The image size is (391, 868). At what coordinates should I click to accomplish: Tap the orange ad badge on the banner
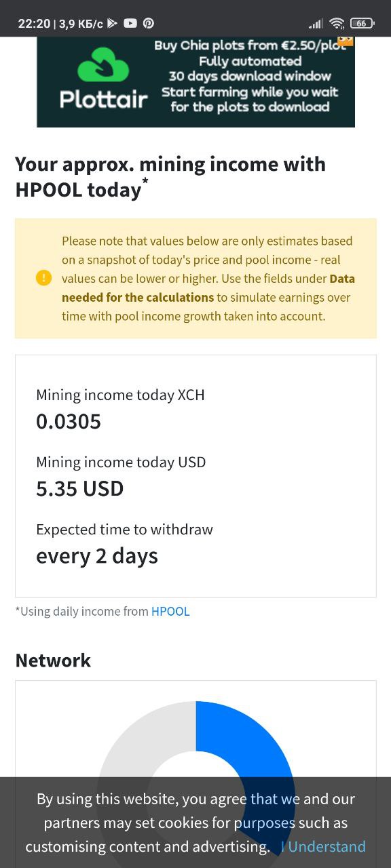pos(346,41)
